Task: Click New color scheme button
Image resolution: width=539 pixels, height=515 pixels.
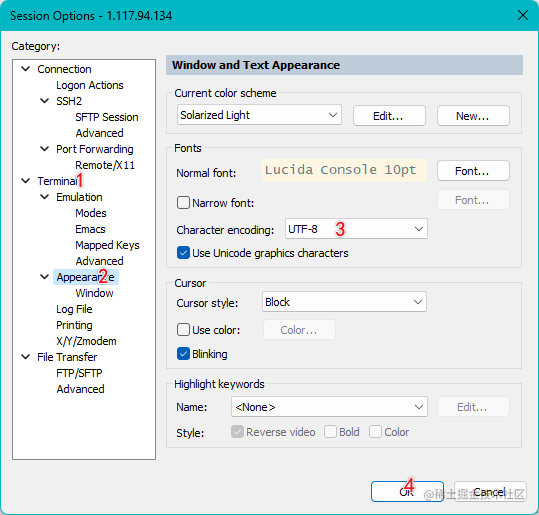Action: click(473, 116)
